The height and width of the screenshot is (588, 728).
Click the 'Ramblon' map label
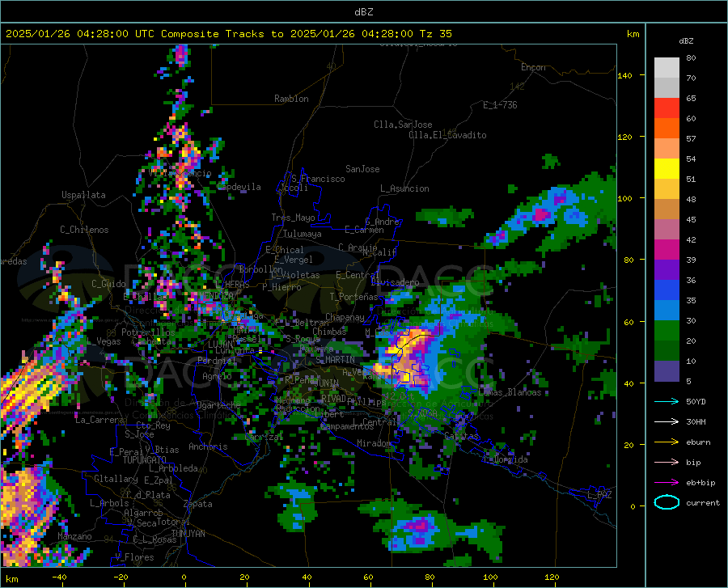[x=291, y=99]
